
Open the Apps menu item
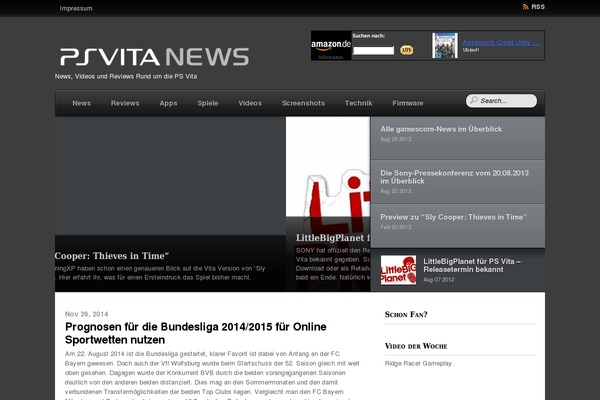pyautogui.click(x=168, y=103)
